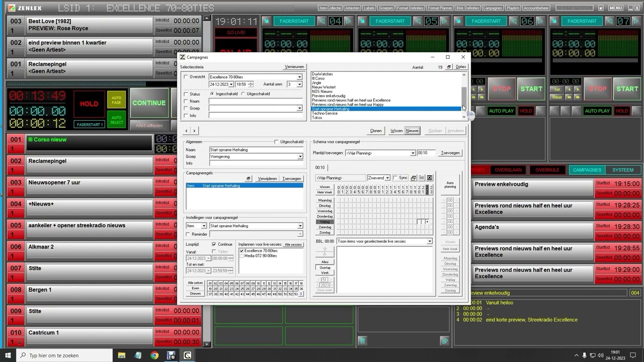The image size is (644, 362).
Task: Open the date picker showing 24-12-2023 in Selectiecriteria
Action: coord(231,84)
